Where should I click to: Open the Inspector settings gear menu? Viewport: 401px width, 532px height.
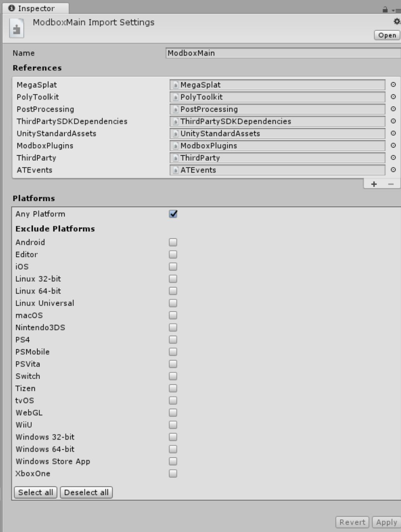click(397, 22)
